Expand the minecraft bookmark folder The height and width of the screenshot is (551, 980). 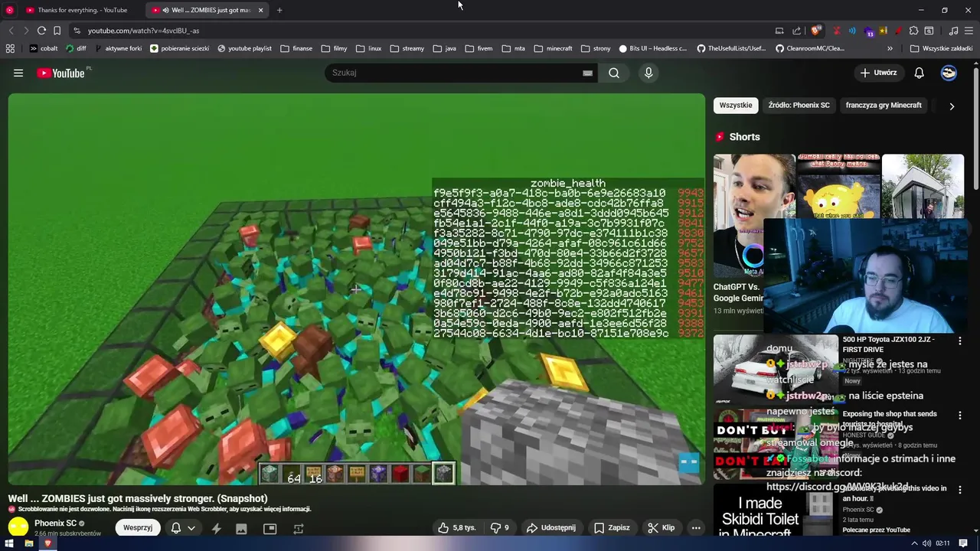[553, 48]
